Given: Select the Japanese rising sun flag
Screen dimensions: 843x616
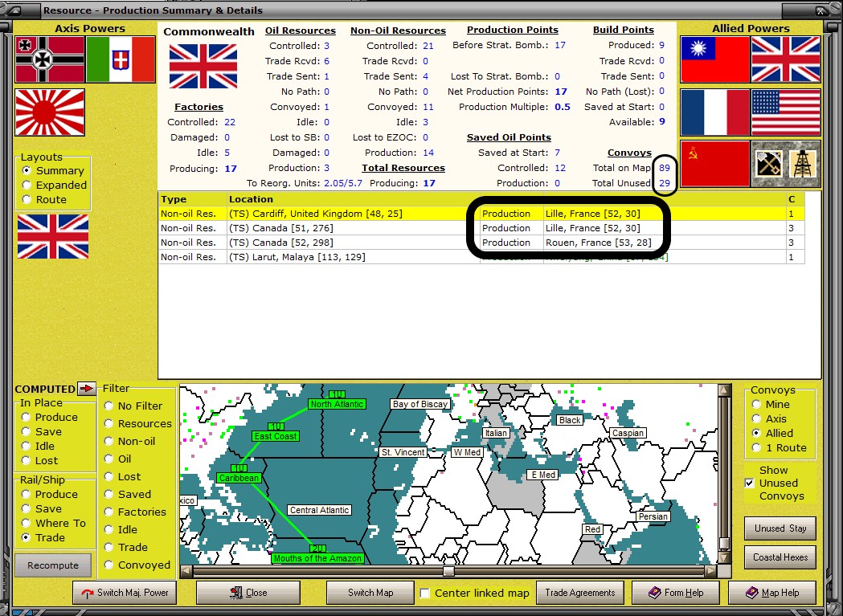Looking at the screenshot, I should (x=50, y=112).
